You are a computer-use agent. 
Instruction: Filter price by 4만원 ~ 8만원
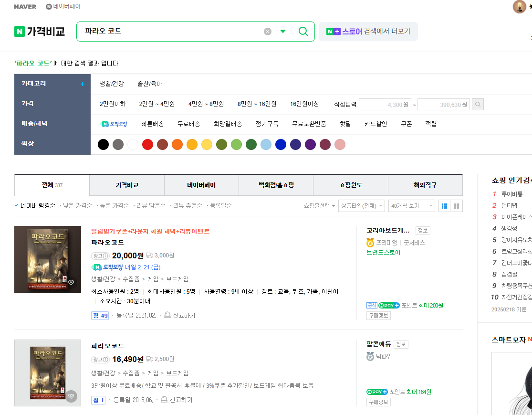[206, 104]
